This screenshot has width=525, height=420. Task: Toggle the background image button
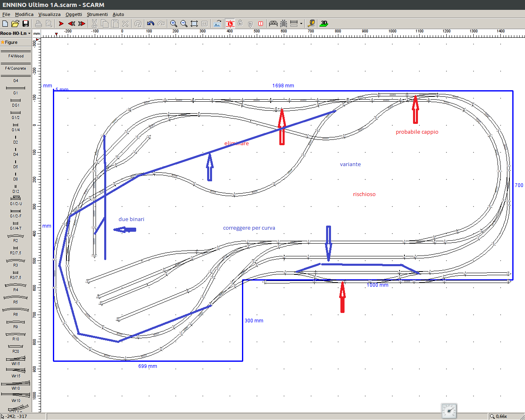(x=217, y=23)
